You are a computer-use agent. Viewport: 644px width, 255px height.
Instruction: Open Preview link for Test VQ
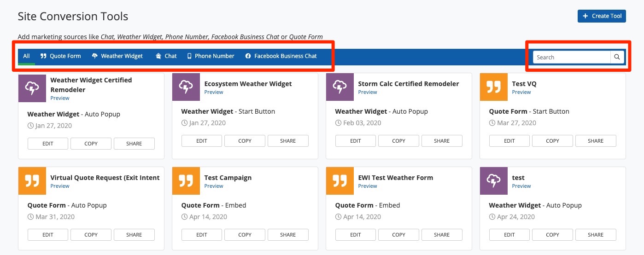tap(521, 92)
